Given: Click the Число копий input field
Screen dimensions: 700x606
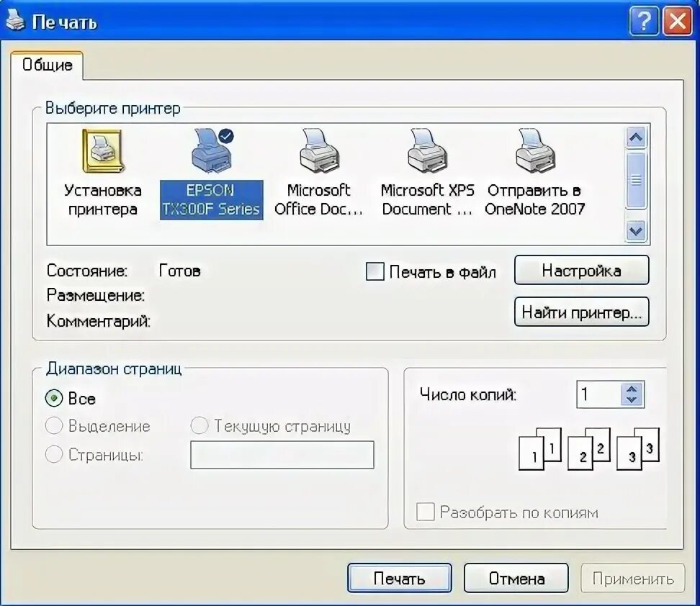Looking at the screenshot, I should pos(599,394).
